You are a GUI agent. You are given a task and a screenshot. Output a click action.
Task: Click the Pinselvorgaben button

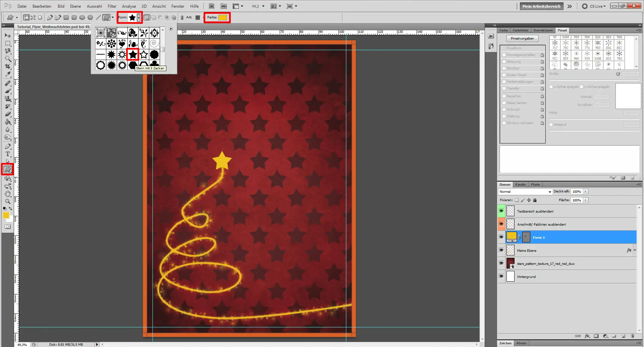(522, 39)
